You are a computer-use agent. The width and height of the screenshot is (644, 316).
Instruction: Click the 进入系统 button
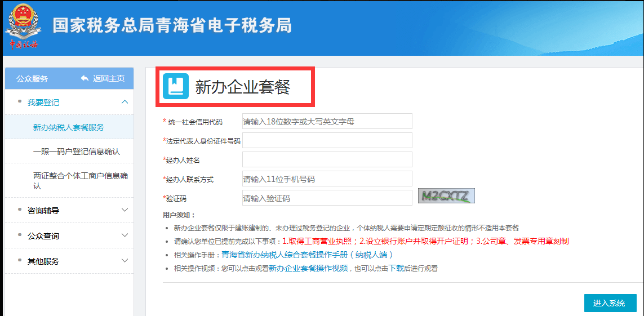coord(610,303)
